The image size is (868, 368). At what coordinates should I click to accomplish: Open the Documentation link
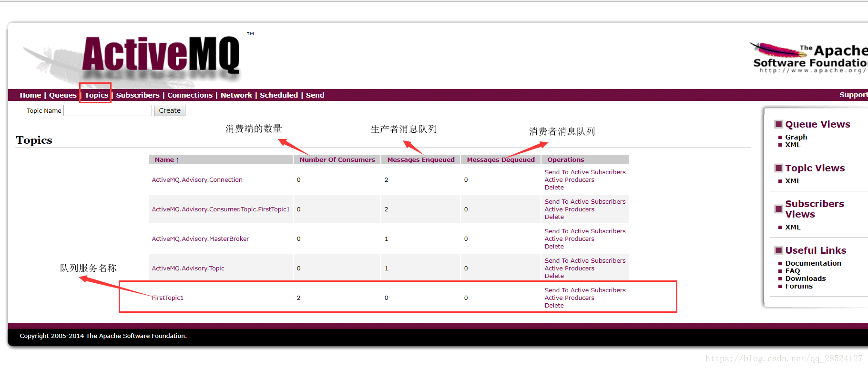pos(813,263)
